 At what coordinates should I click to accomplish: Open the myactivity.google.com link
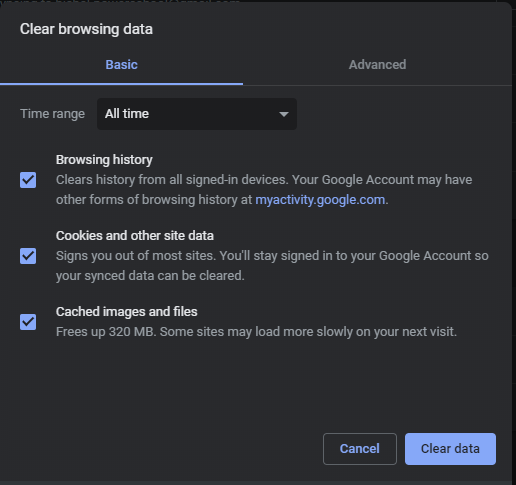[x=320, y=200]
